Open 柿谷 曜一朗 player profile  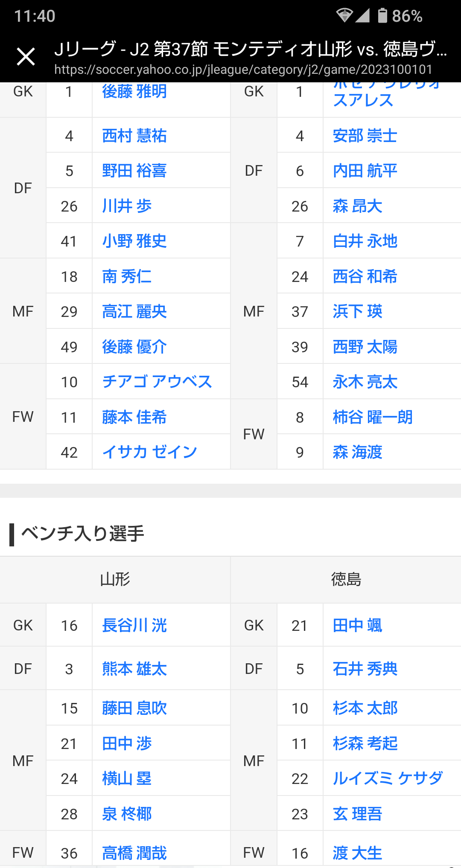point(373,417)
